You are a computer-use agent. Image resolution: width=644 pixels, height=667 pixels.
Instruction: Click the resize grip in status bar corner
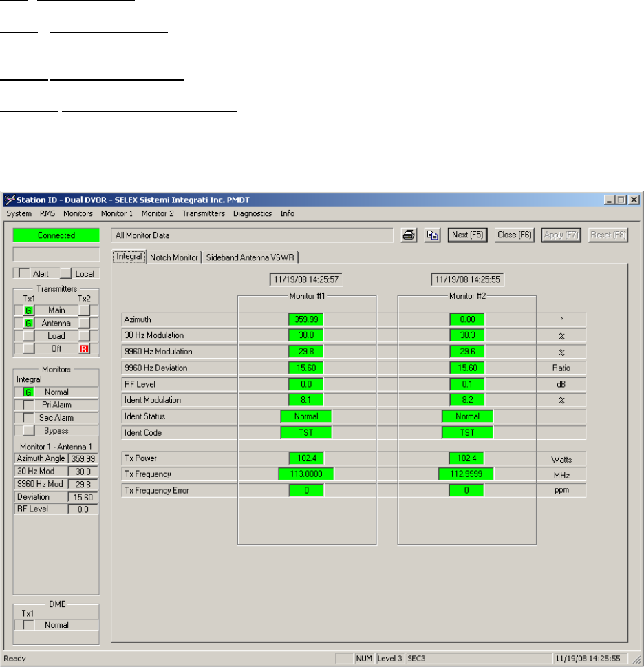[636, 659]
